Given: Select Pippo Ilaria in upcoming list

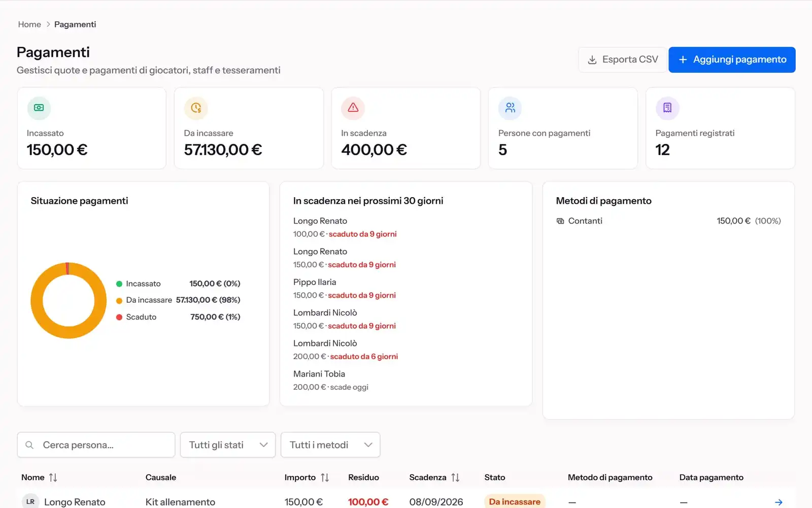Looking at the screenshot, I should tap(315, 282).
